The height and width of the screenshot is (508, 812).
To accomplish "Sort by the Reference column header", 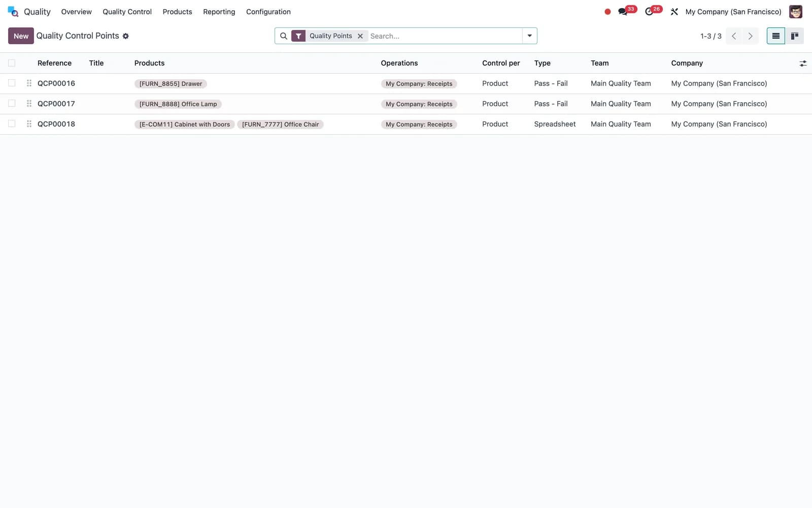I will [54, 63].
